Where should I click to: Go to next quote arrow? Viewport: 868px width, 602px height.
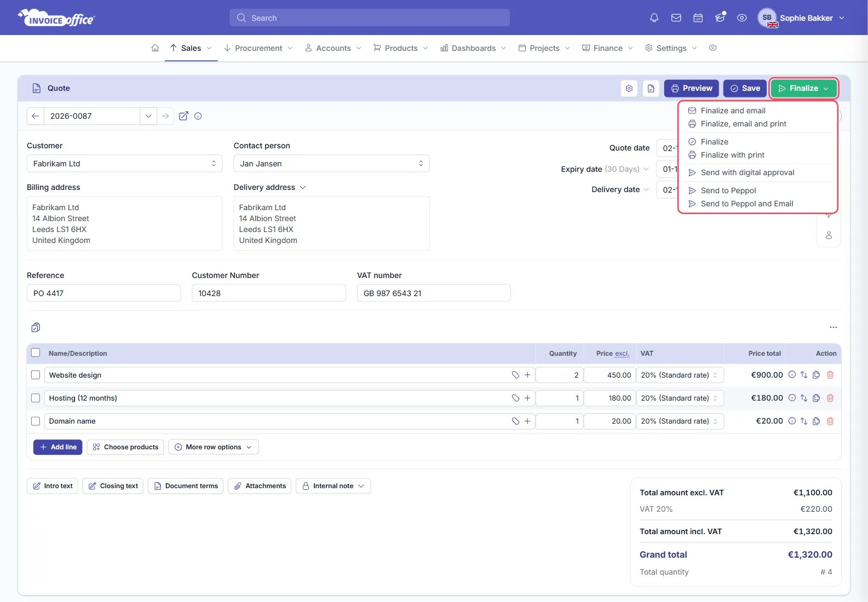point(165,116)
